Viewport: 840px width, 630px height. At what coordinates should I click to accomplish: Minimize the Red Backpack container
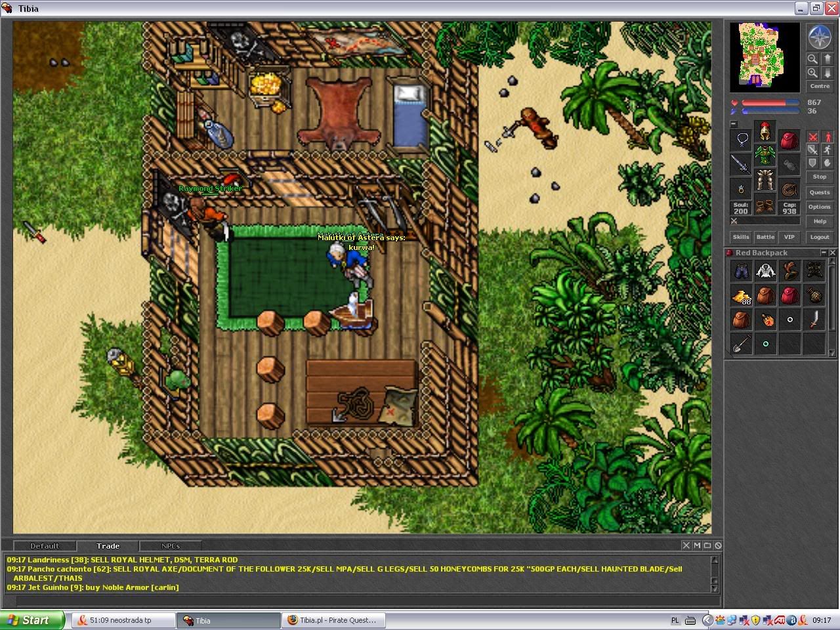click(824, 253)
